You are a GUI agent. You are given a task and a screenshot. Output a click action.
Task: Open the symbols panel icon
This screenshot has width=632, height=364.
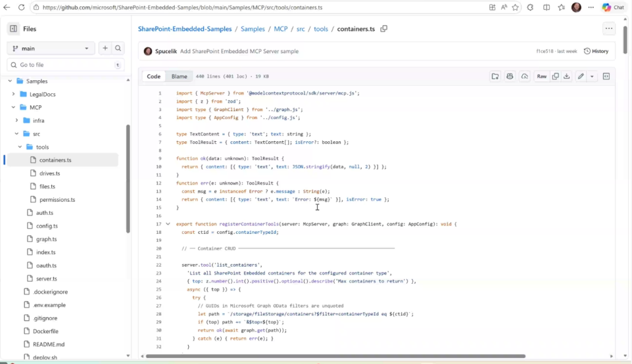tap(606, 77)
